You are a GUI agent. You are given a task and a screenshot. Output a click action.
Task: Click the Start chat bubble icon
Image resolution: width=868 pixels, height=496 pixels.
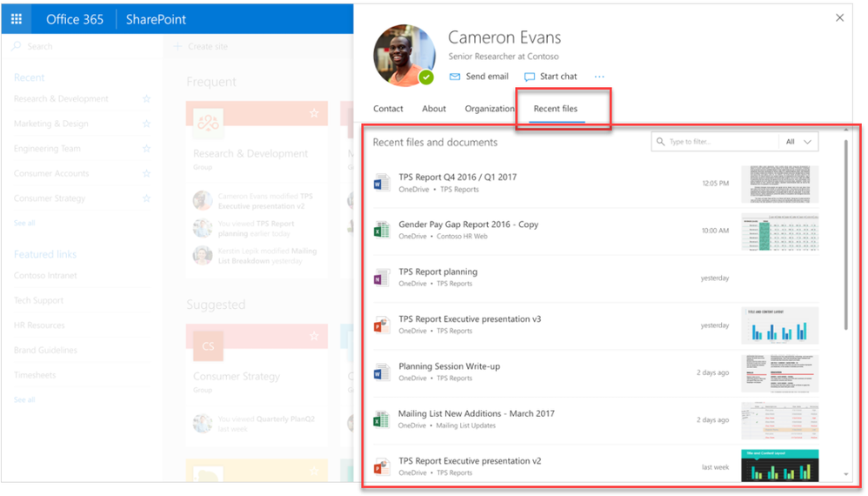click(529, 77)
